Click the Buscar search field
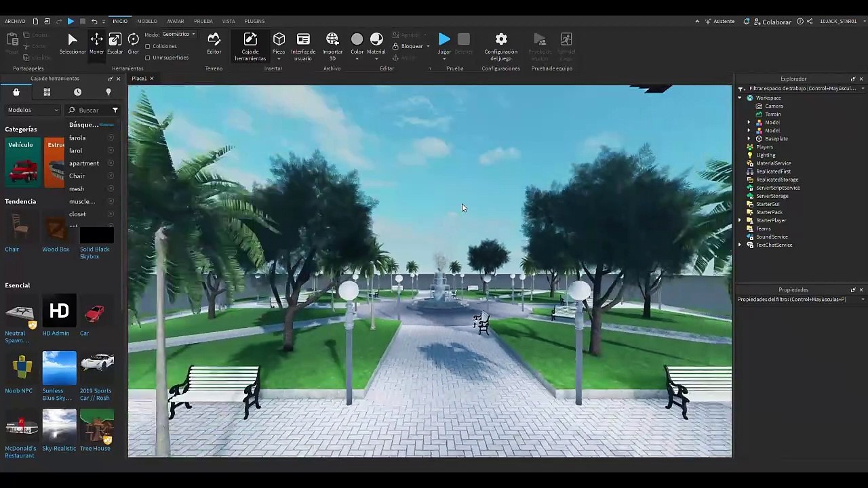This screenshot has width=868, height=488. tap(92, 110)
